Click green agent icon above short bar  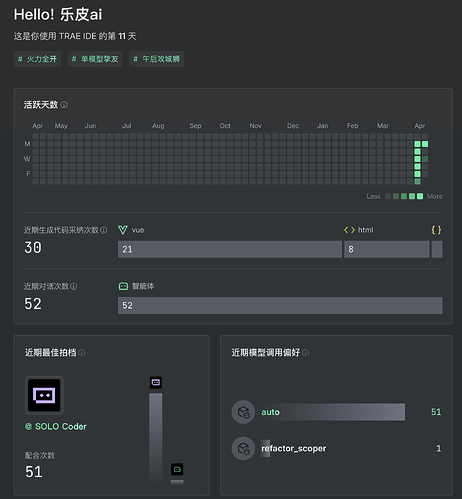[x=177, y=469]
